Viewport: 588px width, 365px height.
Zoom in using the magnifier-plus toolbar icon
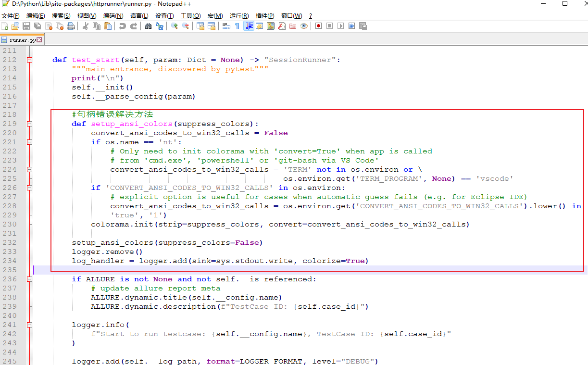point(175,26)
